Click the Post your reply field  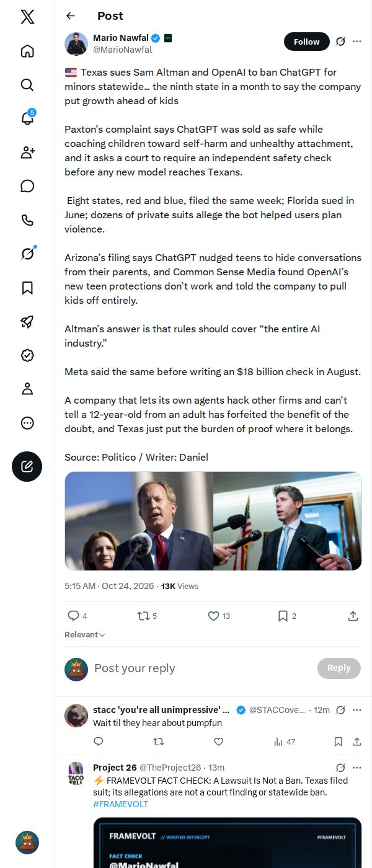[x=201, y=668]
